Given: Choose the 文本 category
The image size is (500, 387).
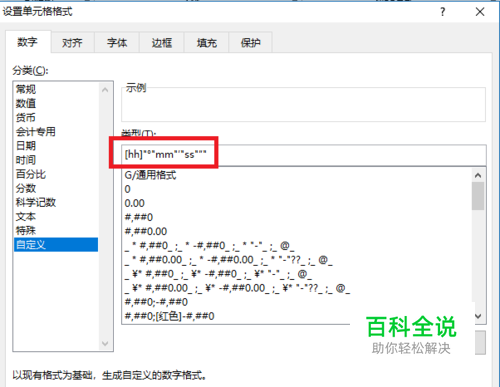Looking at the screenshot, I should coord(56,216).
